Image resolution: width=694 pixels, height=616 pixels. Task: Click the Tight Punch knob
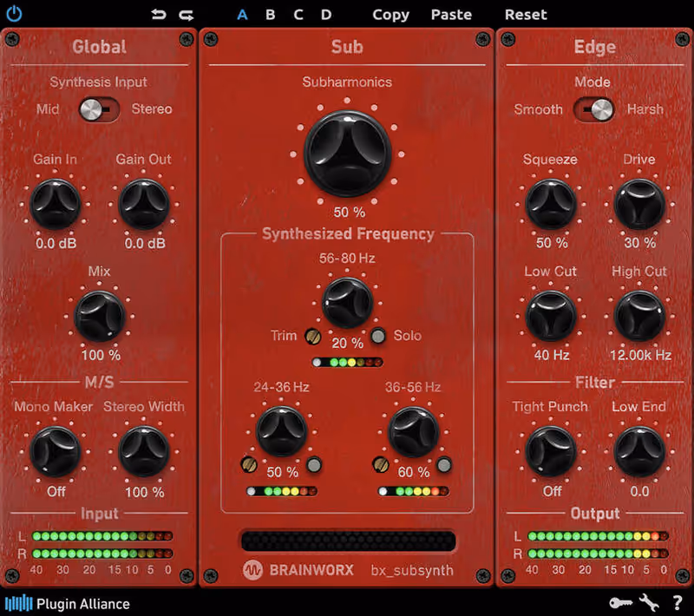tap(551, 451)
